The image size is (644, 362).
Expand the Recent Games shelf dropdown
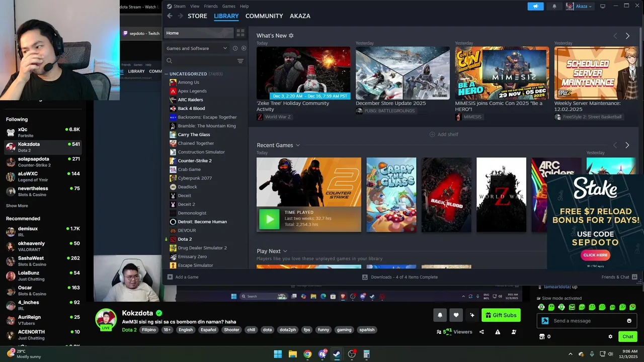(298, 145)
